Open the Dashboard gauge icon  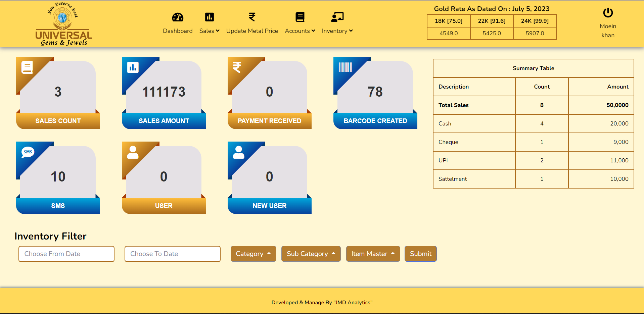coord(178,17)
